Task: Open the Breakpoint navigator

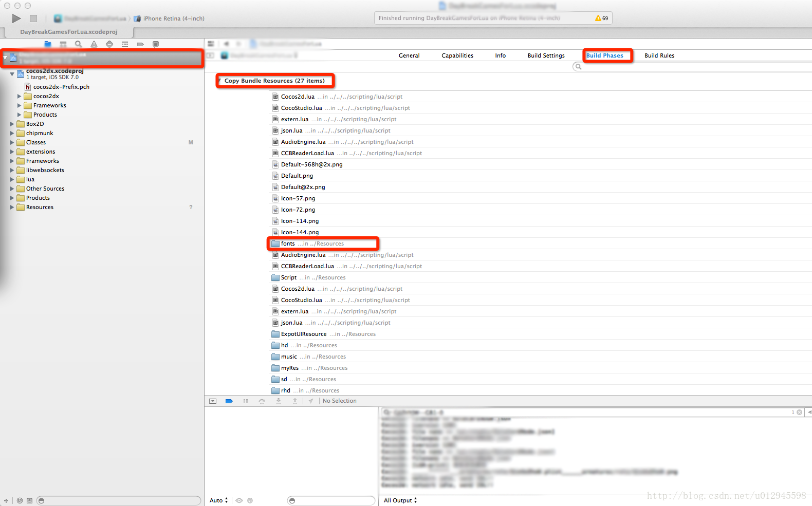Action: (x=140, y=44)
